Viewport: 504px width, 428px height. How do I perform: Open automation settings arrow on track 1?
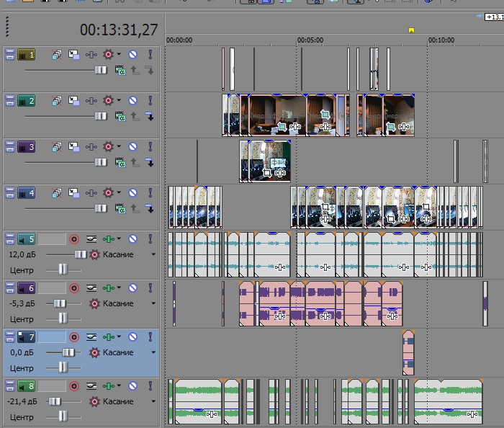[x=119, y=54]
